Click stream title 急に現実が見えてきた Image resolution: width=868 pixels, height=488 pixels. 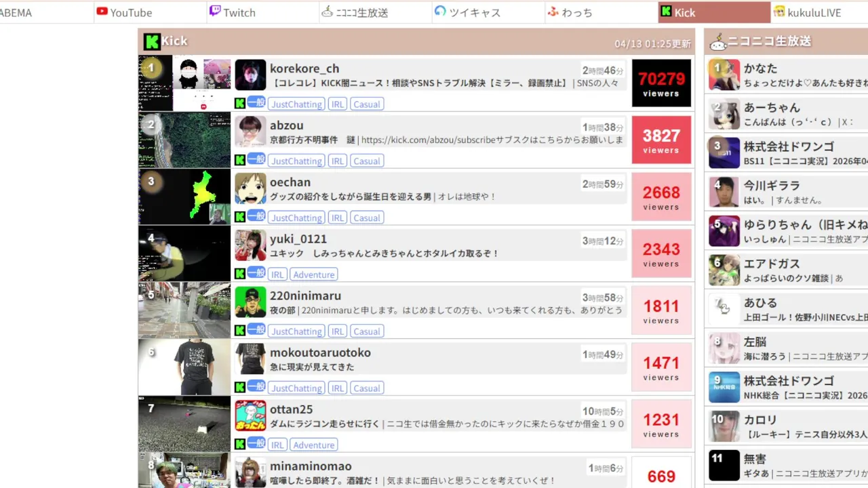(312, 367)
